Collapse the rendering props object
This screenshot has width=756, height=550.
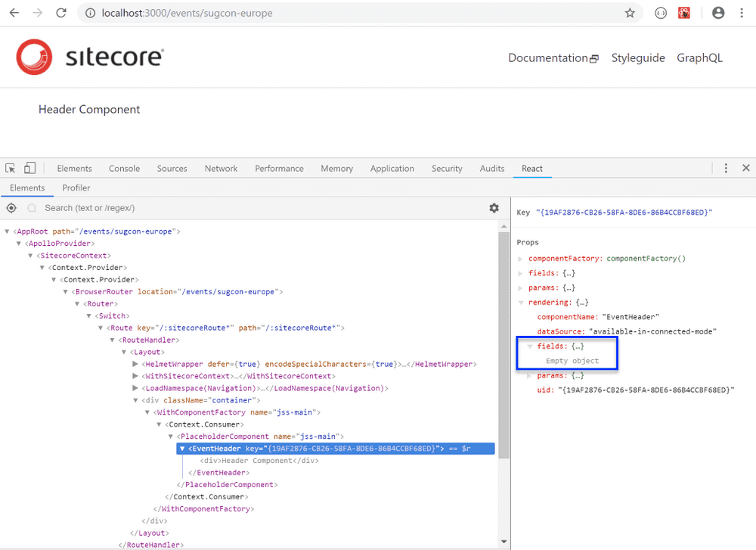tap(520, 303)
